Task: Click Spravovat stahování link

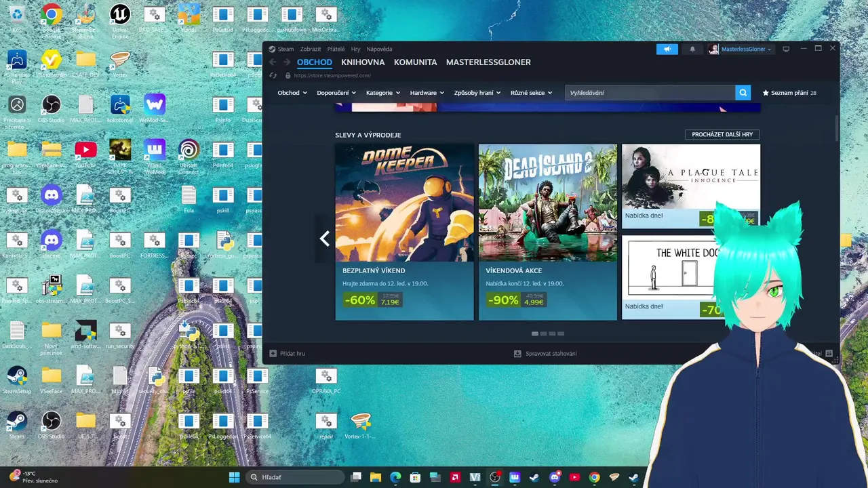Action: click(551, 353)
